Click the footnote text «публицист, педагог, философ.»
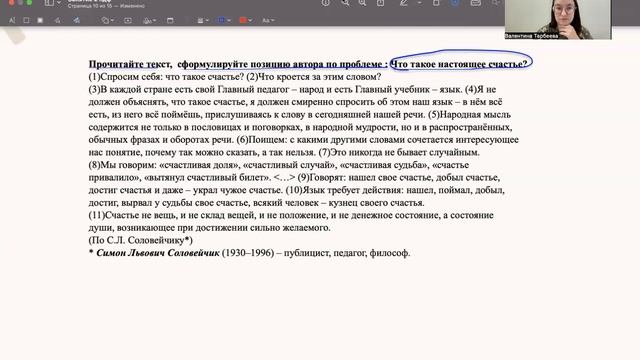Viewport: 640px width, 360px height. (347, 253)
